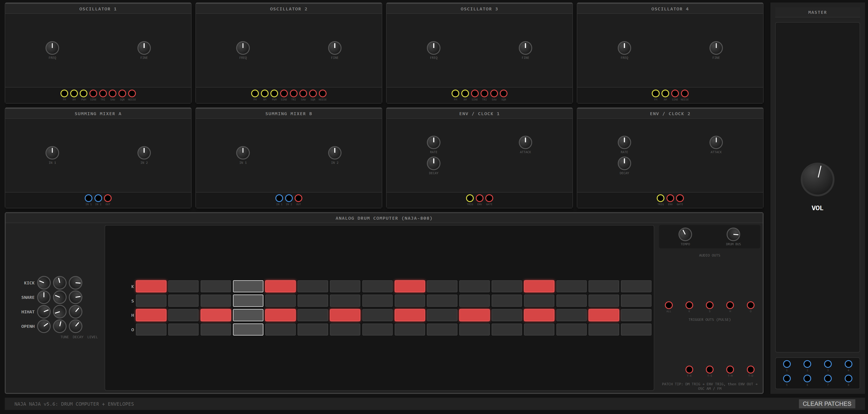
Task: Click Summing Mixer A OUT jack
Action: click(x=108, y=198)
